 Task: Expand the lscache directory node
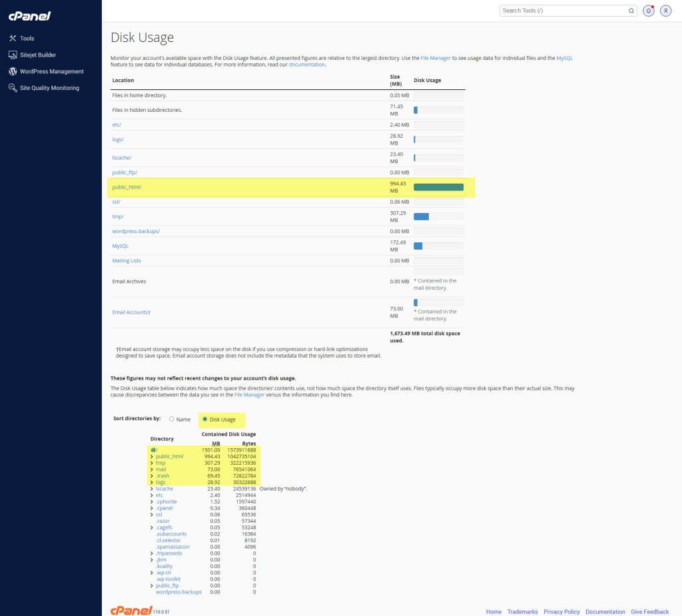[x=152, y=489]
